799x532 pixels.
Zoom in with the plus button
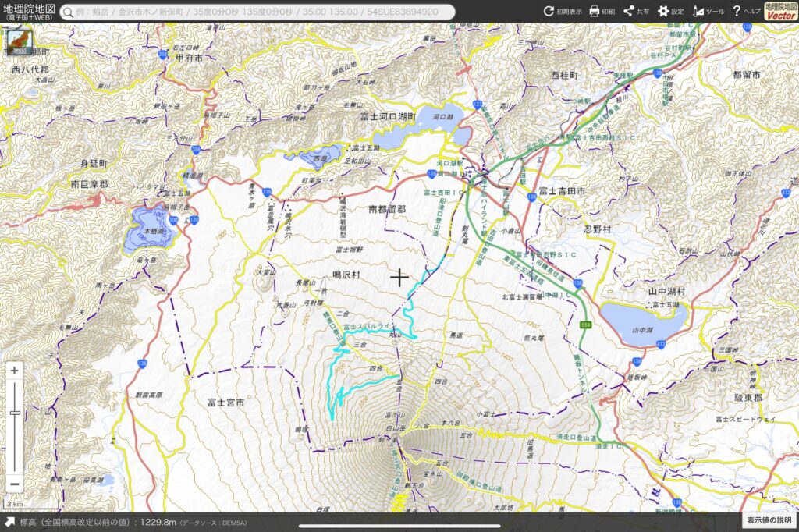[x=14, y=371]
